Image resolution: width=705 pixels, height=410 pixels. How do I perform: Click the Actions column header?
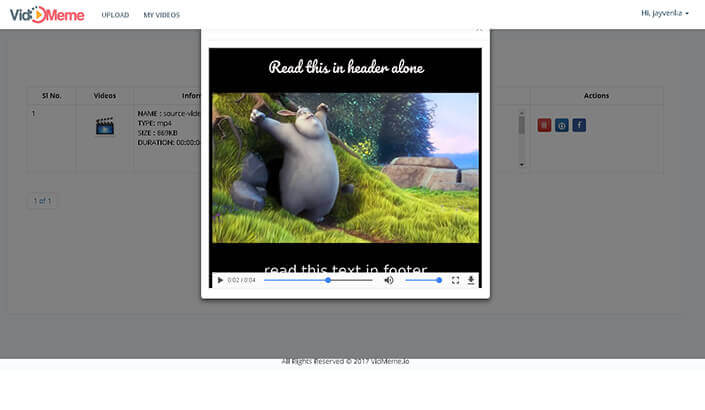596,96
